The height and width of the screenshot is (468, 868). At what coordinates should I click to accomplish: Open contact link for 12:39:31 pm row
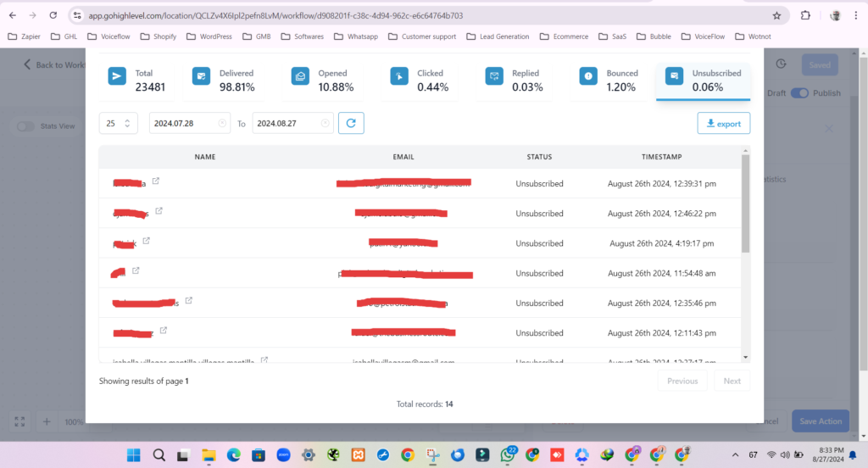pos(156,181)
